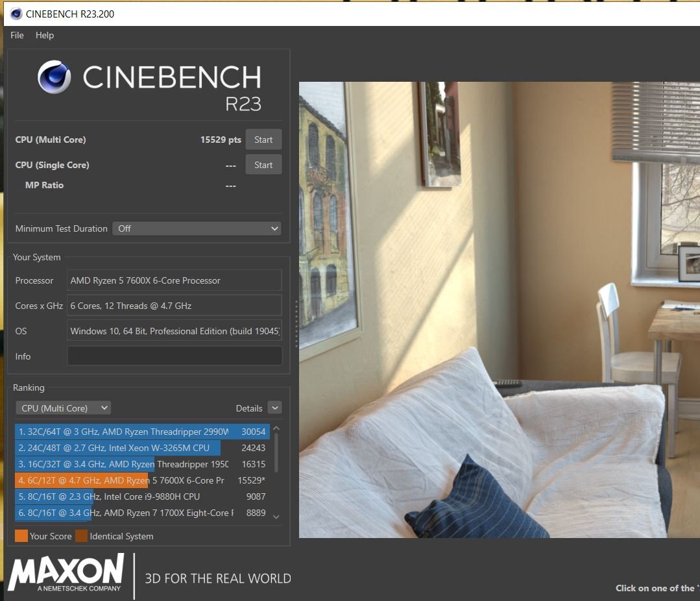Click the Cinebench sphere logo
The image size is (700, 601).
[x=54, y=77]
